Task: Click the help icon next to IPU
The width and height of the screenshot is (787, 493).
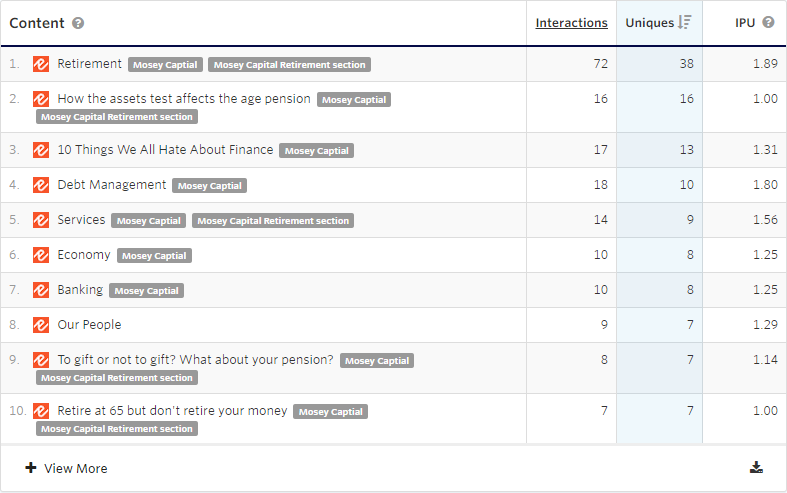Action: coord(768,22)
